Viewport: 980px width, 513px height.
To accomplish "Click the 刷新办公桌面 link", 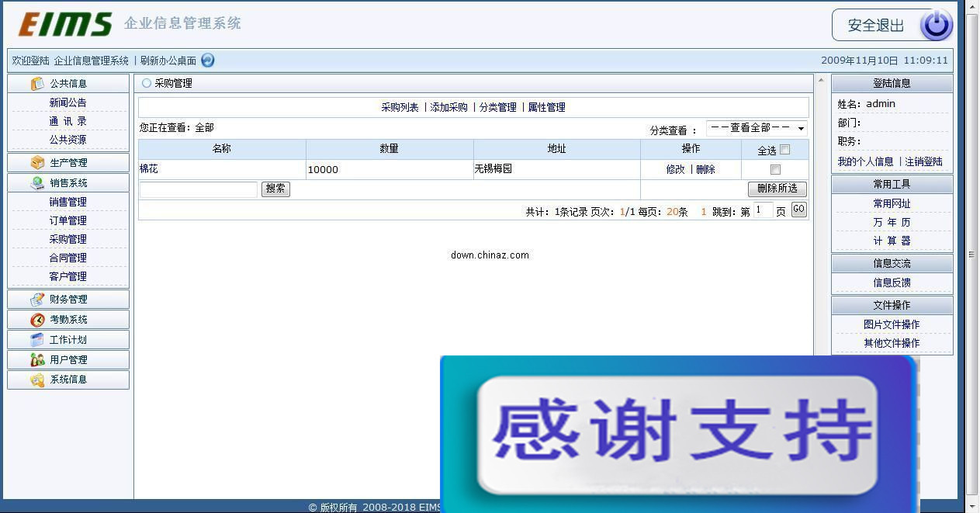I will pyautogui.click(x=168, y=61).
